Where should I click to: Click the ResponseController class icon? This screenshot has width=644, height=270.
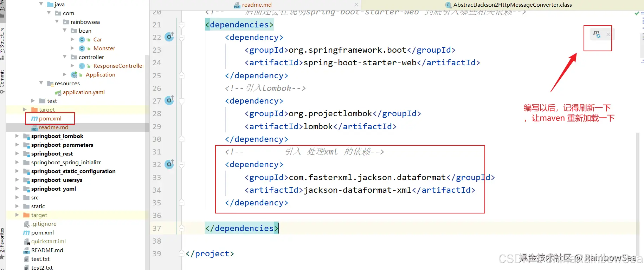coord(82,66)
